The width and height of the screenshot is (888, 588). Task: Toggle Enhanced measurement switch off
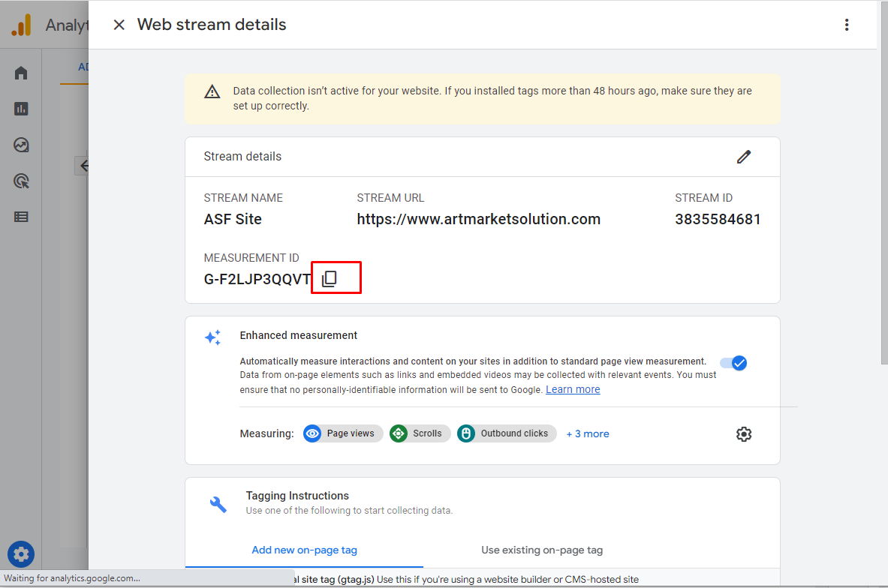point(733,363)
